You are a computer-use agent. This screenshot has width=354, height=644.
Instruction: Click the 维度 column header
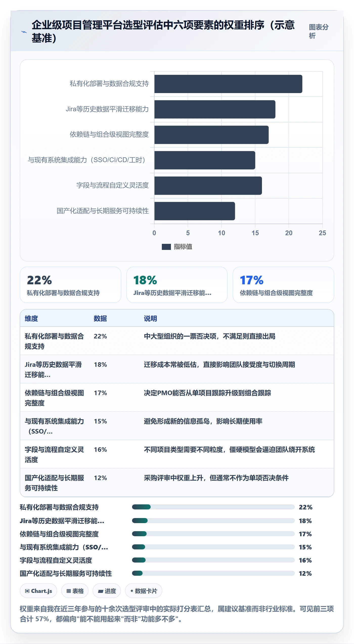coord(31,318)
